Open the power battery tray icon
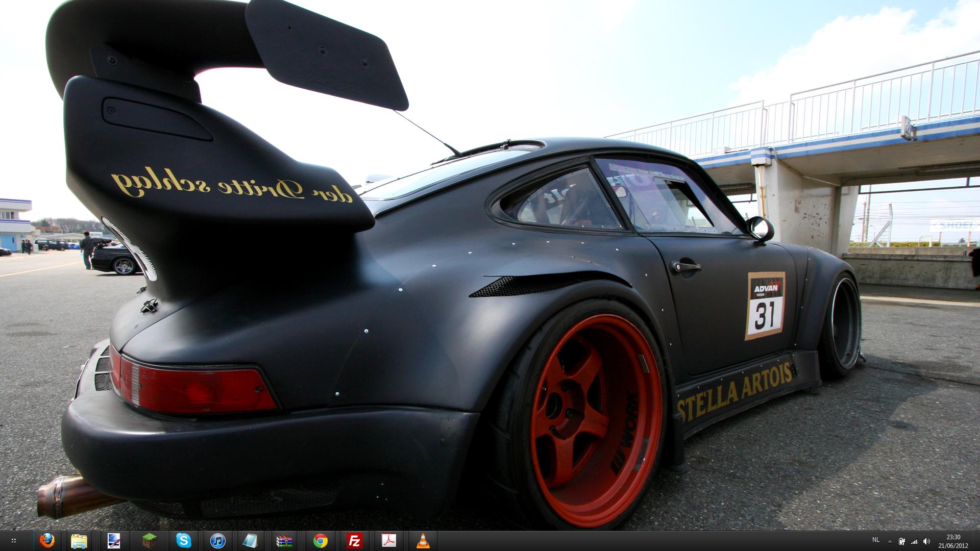 [902, 541]
